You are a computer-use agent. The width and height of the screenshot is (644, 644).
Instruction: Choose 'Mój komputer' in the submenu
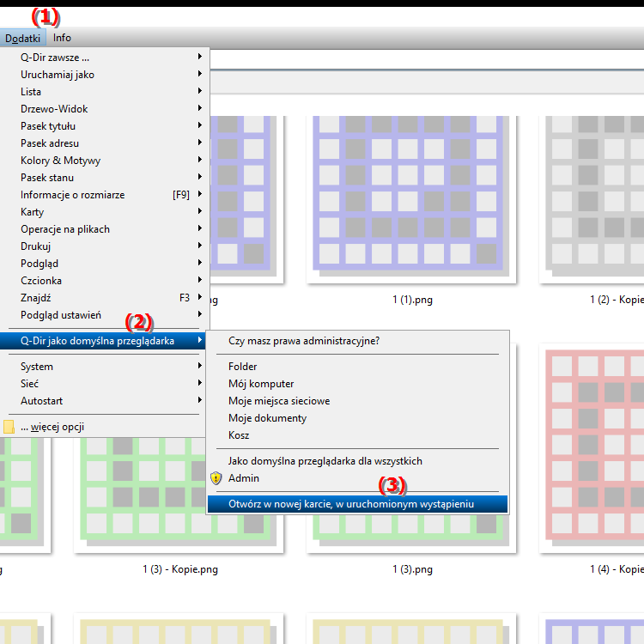pos(357,384)
